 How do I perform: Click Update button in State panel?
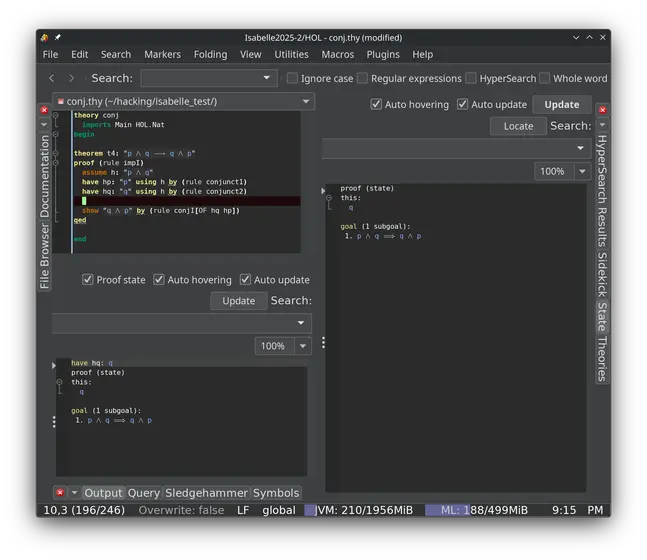click(x=562, y=104)
